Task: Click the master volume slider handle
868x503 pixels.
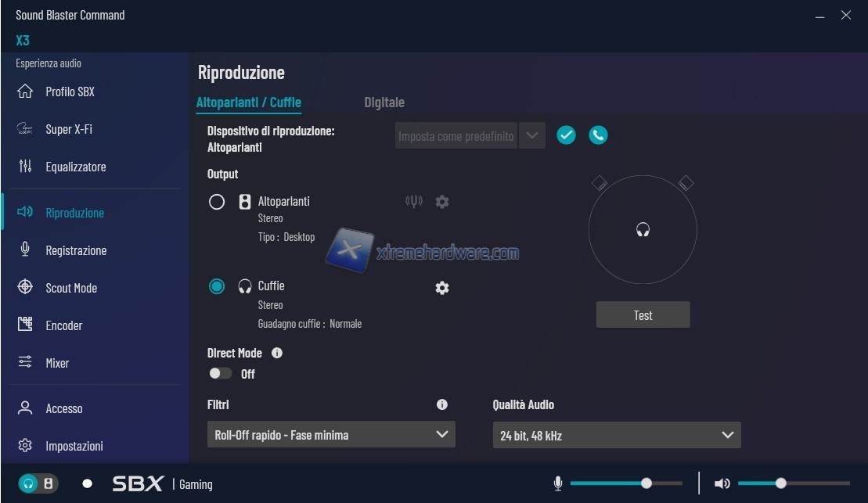Action: coord(780,483)
